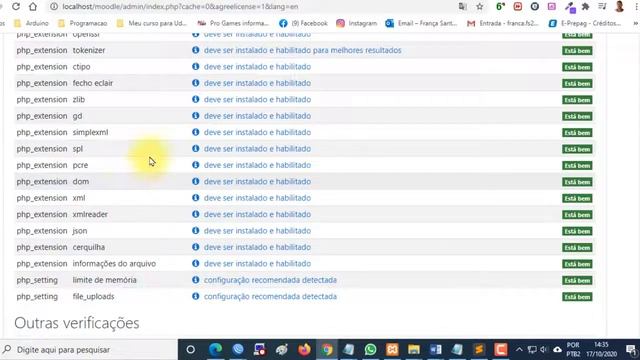Click the 'informações do arquivo' extension name

(114, 264)
